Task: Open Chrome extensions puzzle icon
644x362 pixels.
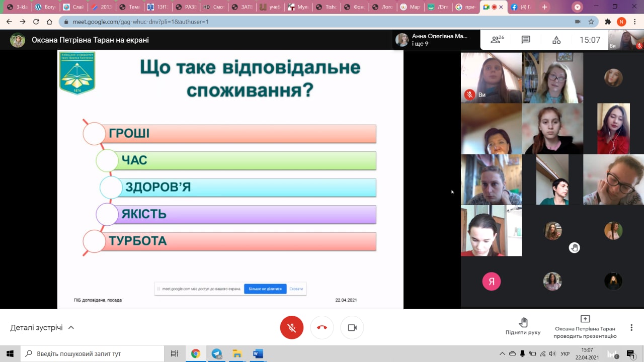Action: pos(608,22)
